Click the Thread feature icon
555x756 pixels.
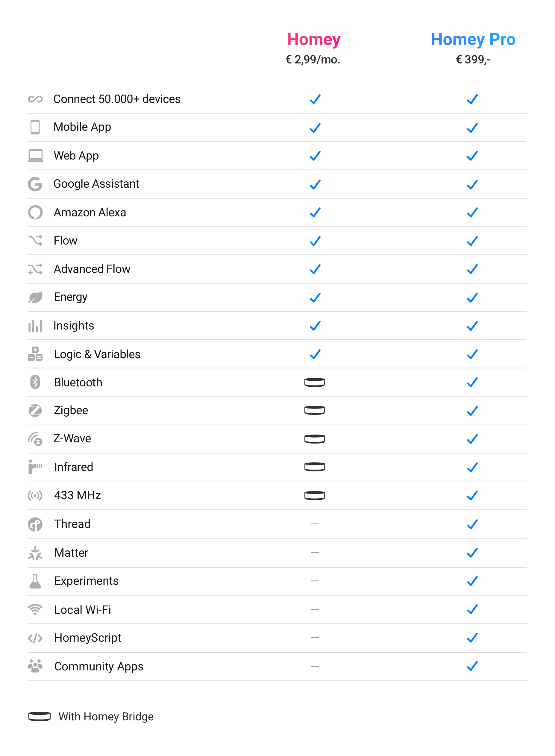point(35,524)
